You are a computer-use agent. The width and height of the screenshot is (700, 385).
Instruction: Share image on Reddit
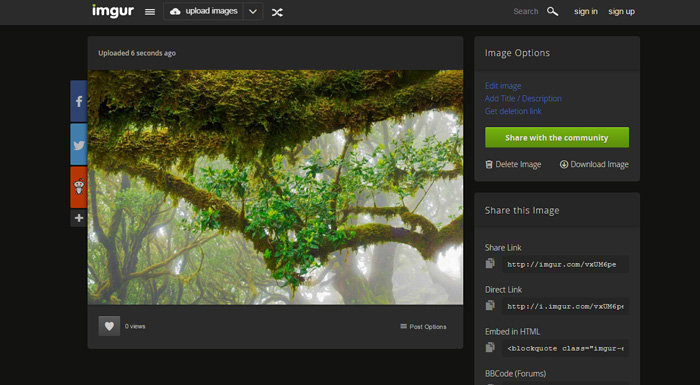point(79,187)
